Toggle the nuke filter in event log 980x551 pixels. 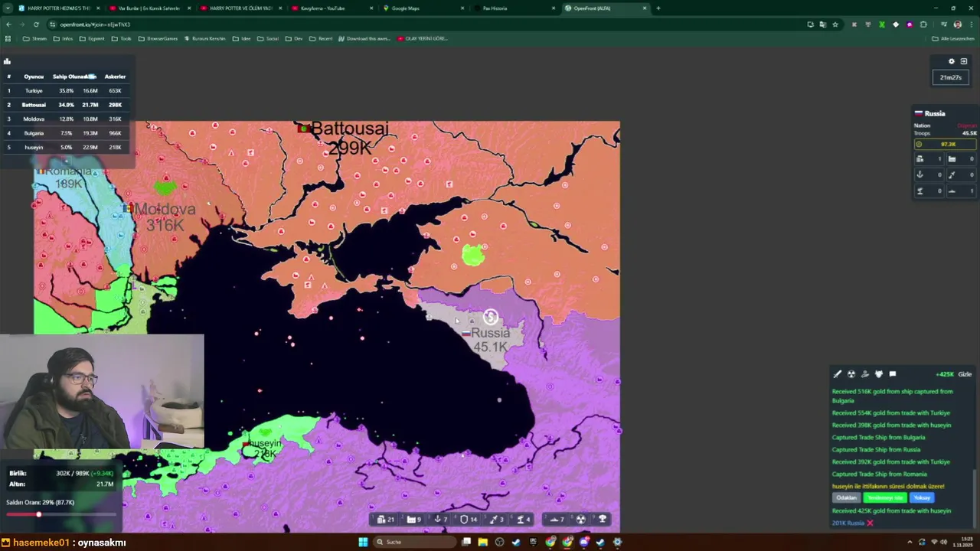[851, 374]
